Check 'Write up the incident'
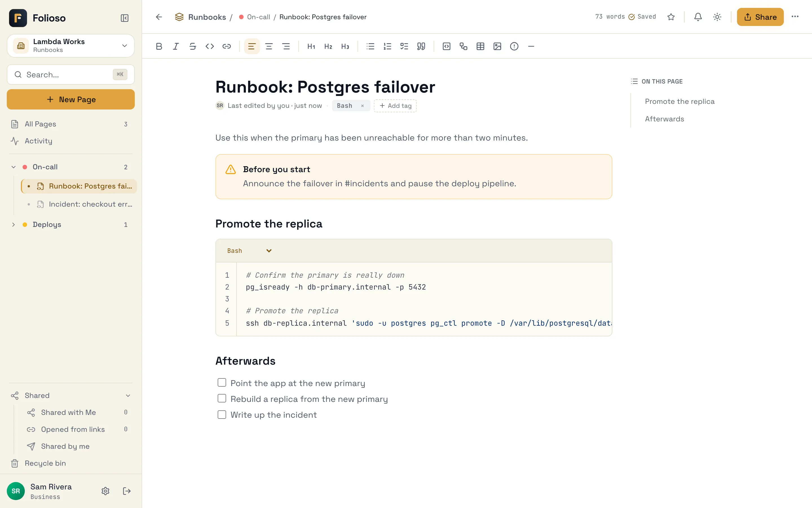 point(222,414)
